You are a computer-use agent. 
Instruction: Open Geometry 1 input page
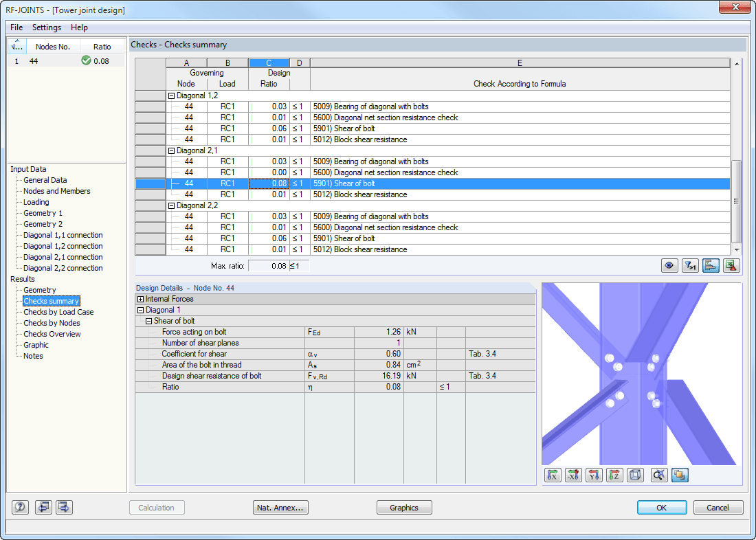43,213
